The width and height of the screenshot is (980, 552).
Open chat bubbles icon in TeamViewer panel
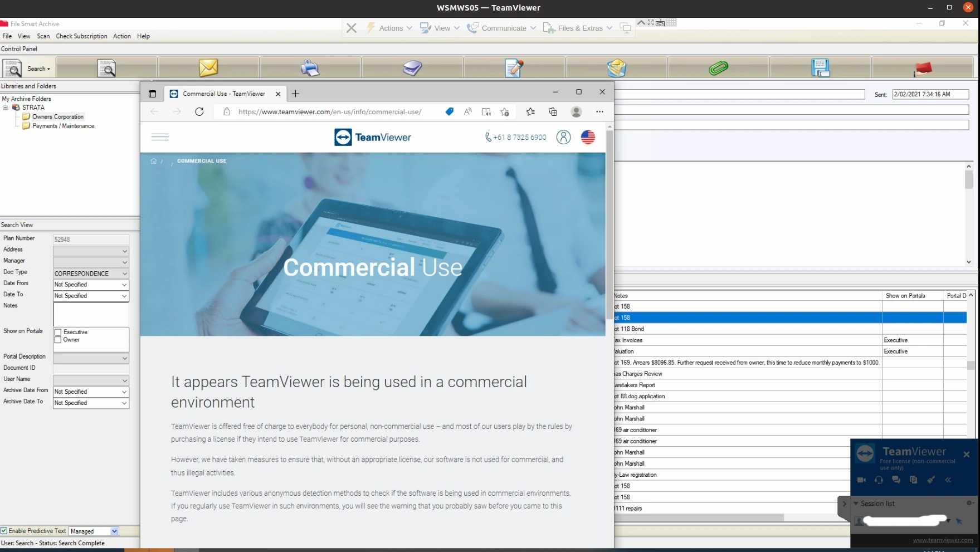pyautogui.click(x=896, y=480)
